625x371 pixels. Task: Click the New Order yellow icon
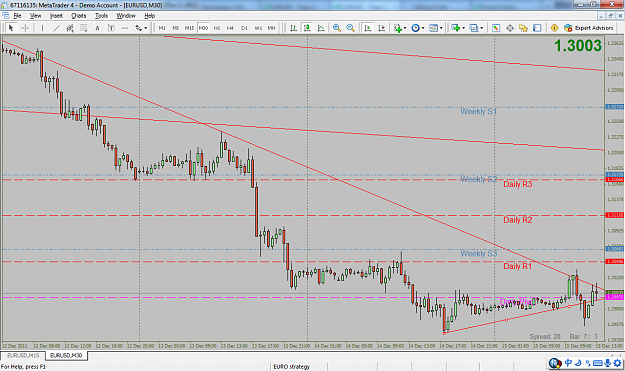554,28
